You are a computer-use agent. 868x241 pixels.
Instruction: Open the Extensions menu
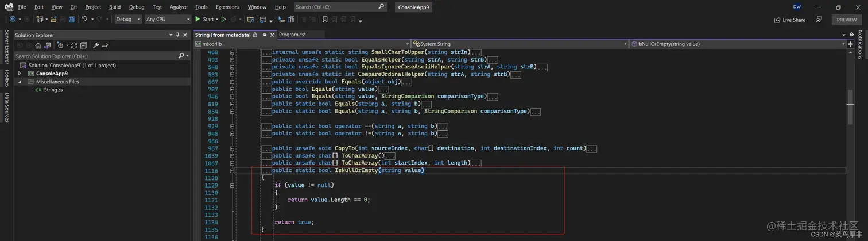pos(228,7)
